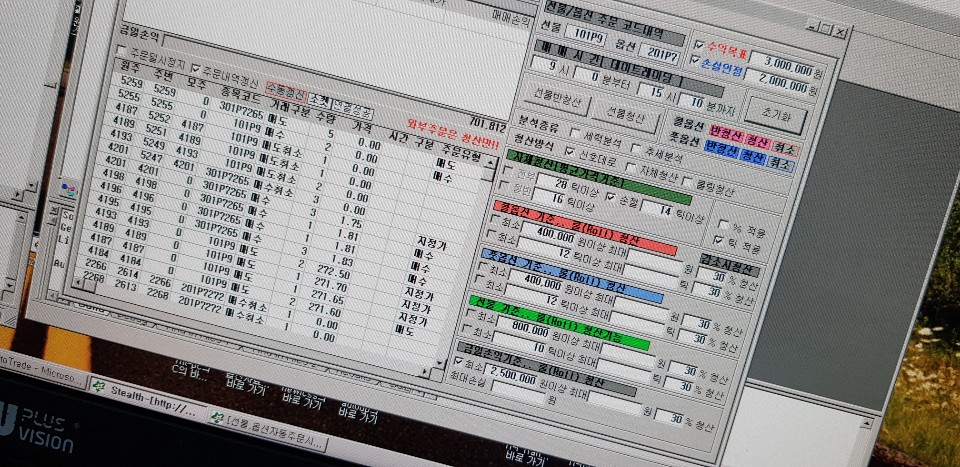This screenshot has width=960, height=467.
Task: Click the 초기화 reset button
Action: point(775,114)
